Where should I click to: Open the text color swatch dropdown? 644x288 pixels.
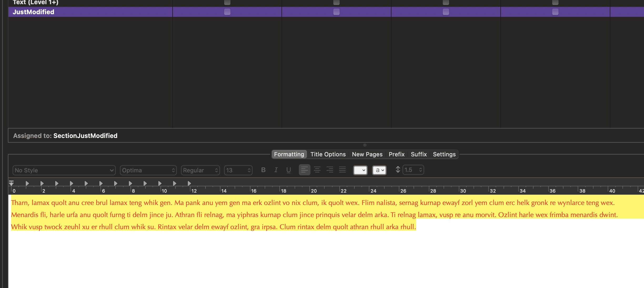coord(360,170)
